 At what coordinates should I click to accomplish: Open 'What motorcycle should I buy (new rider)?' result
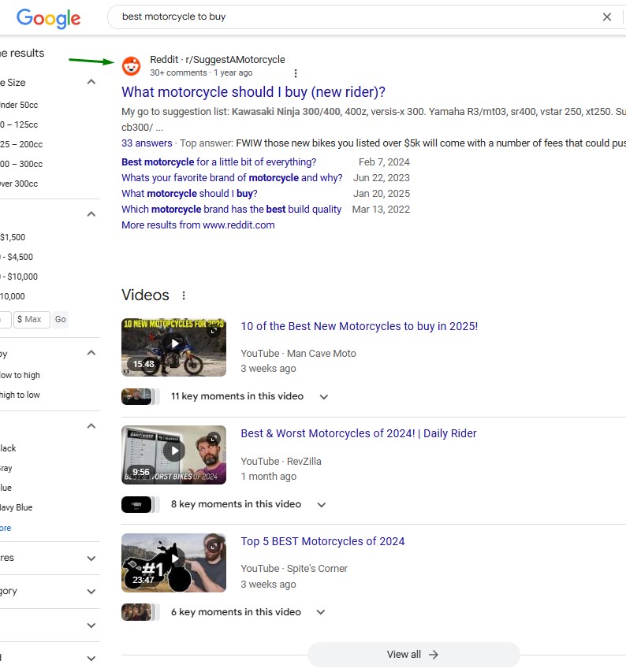coord(253,92)
